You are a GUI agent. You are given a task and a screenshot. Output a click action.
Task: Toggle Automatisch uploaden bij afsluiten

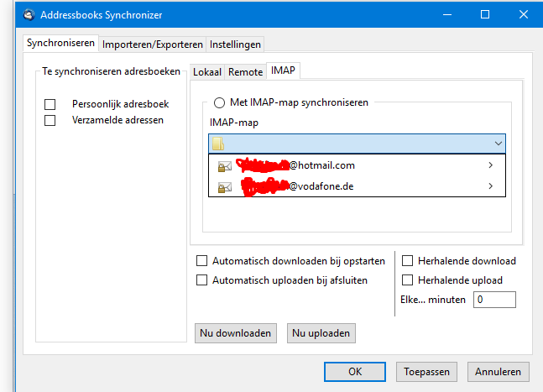click(x=201, y=280)
